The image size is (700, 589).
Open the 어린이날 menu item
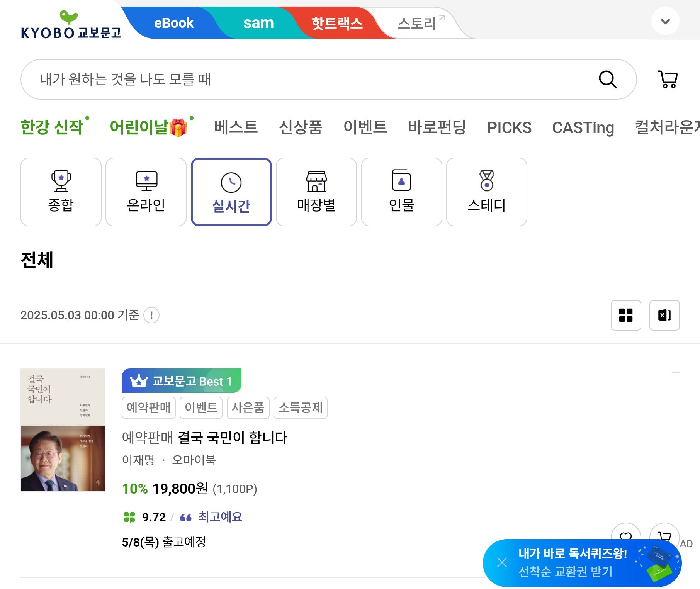[148, 127]
